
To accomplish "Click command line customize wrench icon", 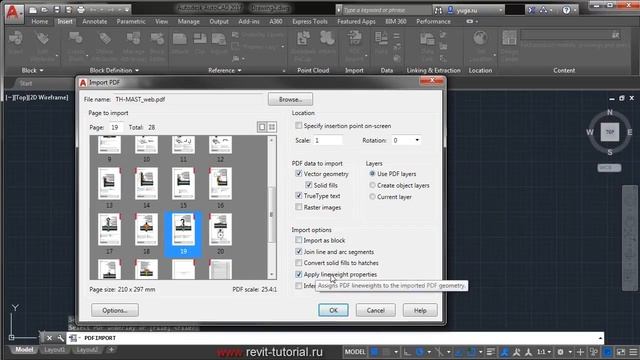I will pyautogui.click(x=60, y=338).
